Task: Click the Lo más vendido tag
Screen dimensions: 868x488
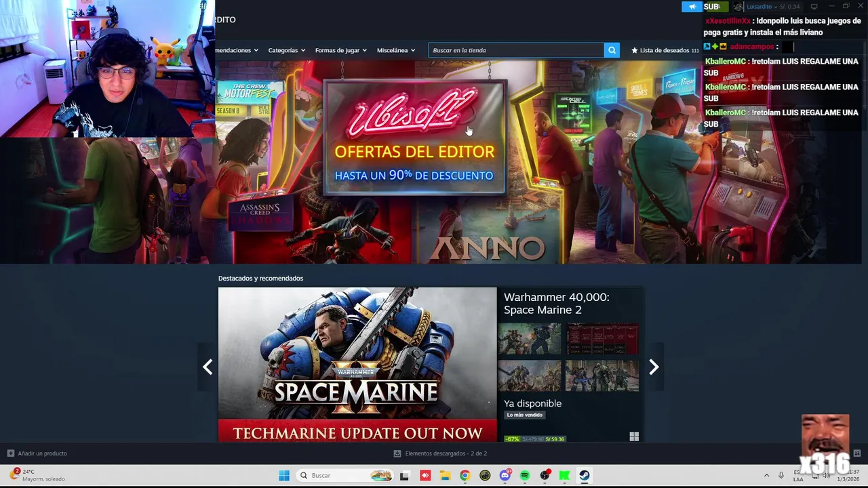Action: (525, 415)
